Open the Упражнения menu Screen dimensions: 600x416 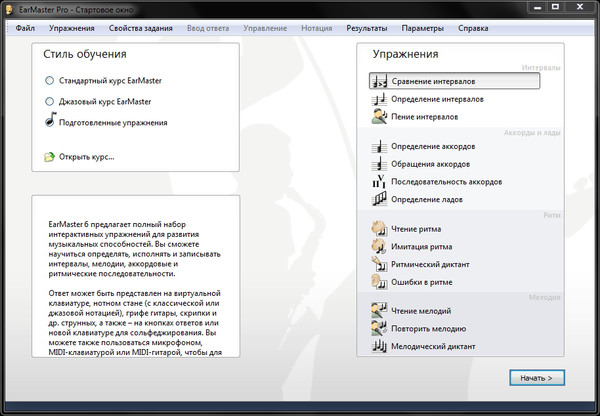pos(72,28)
